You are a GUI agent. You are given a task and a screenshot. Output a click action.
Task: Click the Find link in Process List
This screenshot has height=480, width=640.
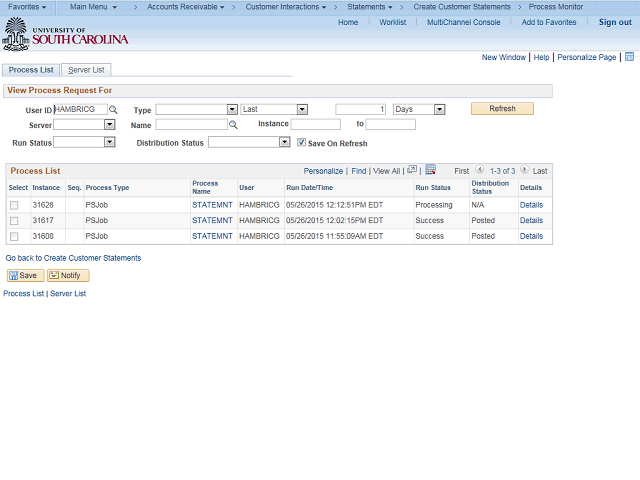359,171
